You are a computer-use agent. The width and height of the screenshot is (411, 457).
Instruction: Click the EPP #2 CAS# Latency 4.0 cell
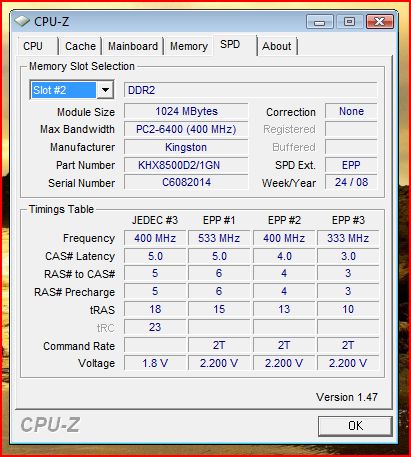click(284, 256)
